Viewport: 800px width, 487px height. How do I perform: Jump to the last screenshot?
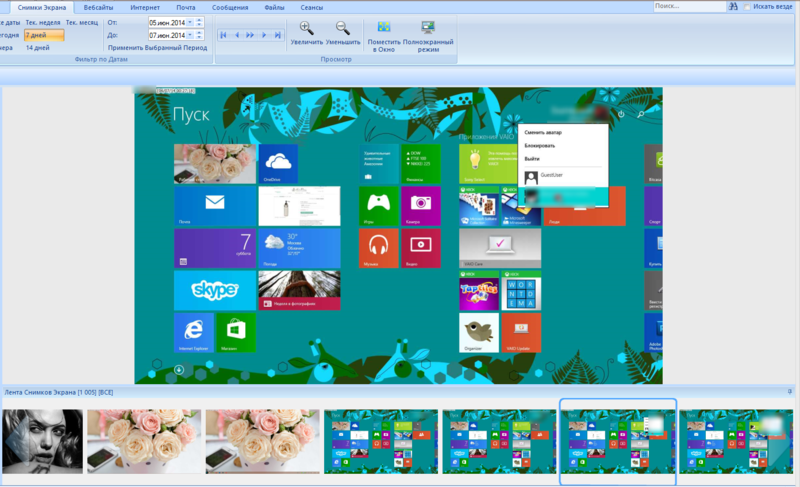[x=278, y=35]
